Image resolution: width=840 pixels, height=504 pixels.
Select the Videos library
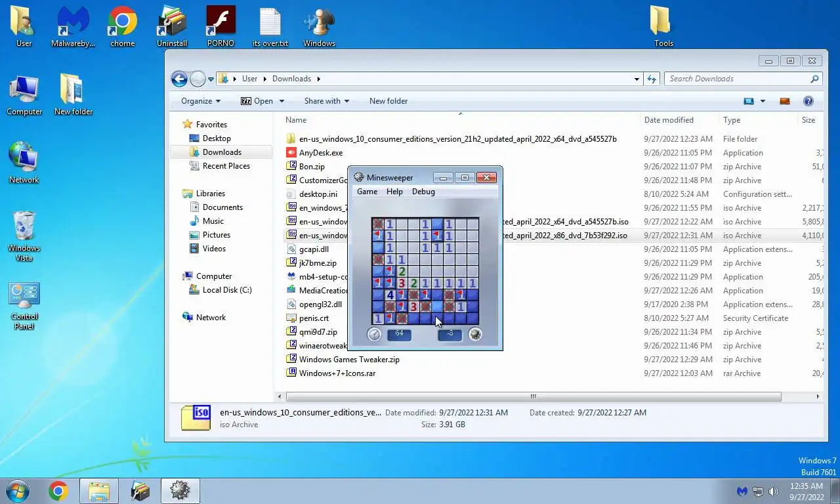(x=214, y=249)
